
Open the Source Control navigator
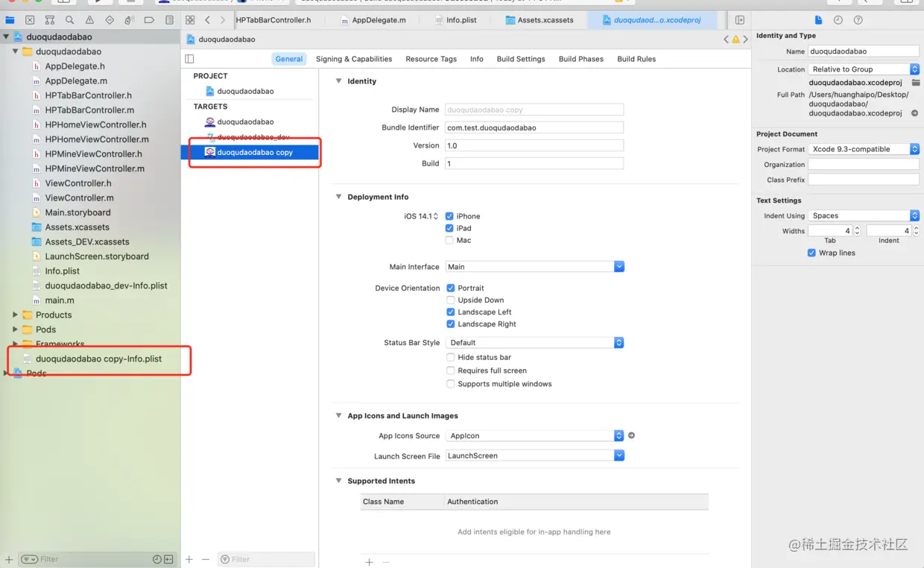coord(30,20)
